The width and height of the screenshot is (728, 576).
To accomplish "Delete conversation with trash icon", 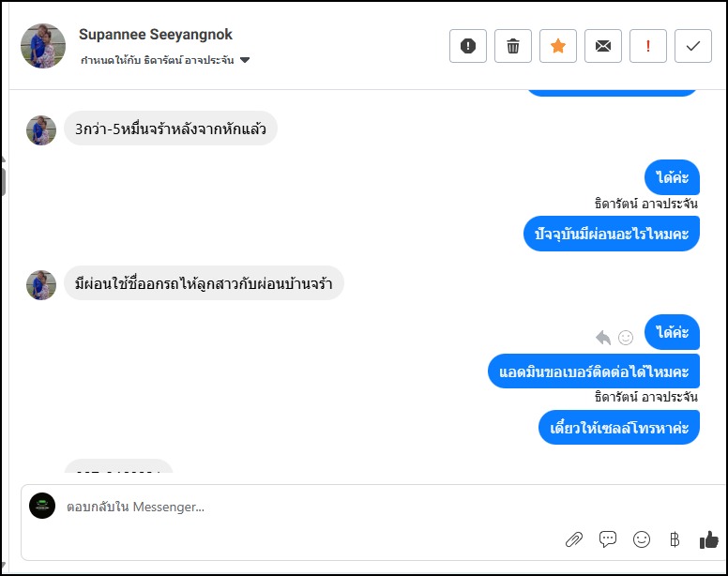I will coord(513,46).
